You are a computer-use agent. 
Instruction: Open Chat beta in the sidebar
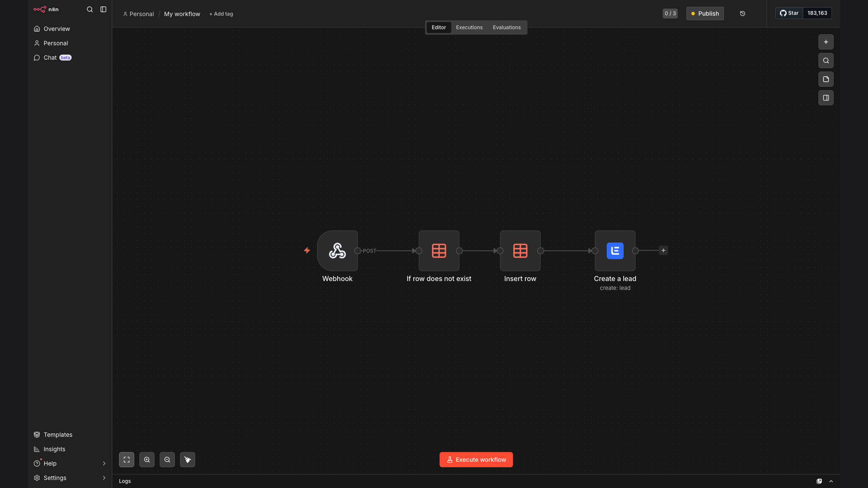tap(70, 57)
